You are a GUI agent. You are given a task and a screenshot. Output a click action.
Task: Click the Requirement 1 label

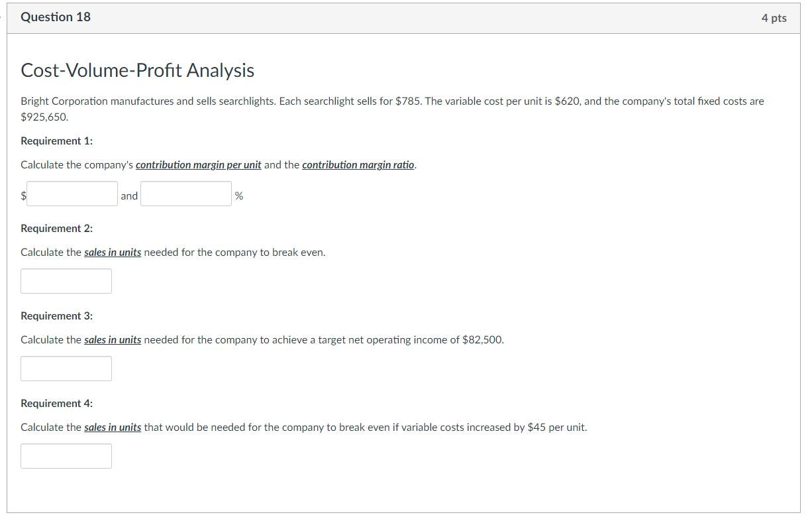(56, 141)
